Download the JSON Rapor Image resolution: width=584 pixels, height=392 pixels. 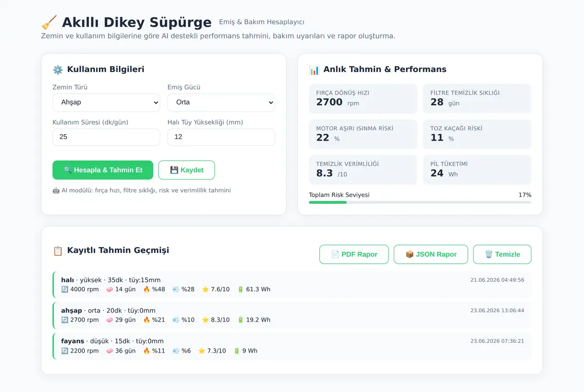point(431,254)
